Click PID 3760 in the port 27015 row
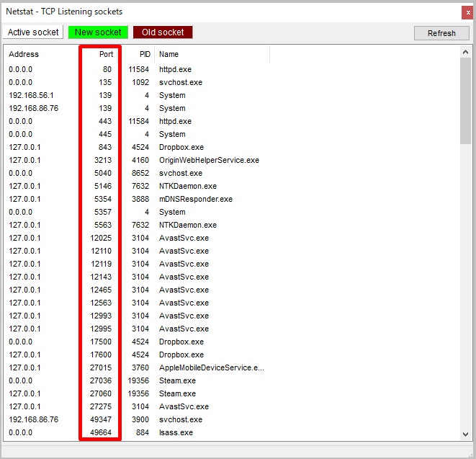476x459 pixels. (x=140, y=367)
